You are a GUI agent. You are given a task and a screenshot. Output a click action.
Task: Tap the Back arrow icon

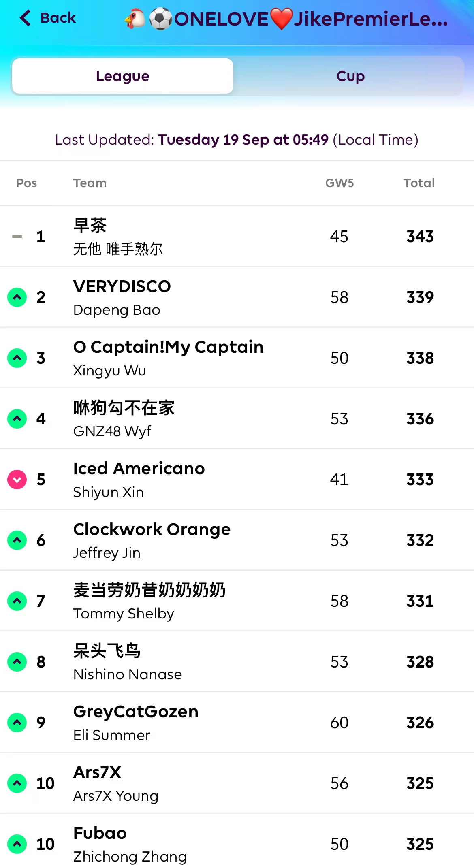[x=25, y=18]
